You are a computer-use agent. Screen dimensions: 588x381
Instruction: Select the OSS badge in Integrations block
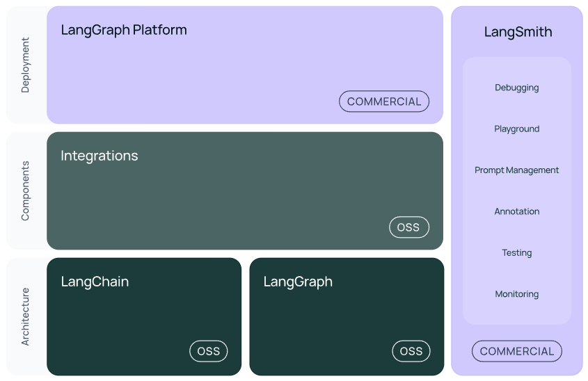[408, 227]
